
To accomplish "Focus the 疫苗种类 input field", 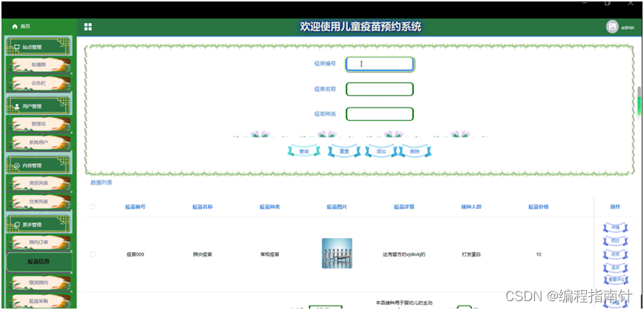I will pyautogui.click(x=380, y=114).
